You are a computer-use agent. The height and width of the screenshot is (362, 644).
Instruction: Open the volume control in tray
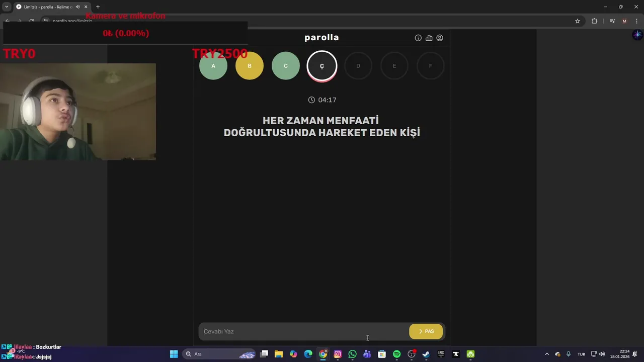coord(602,354)
